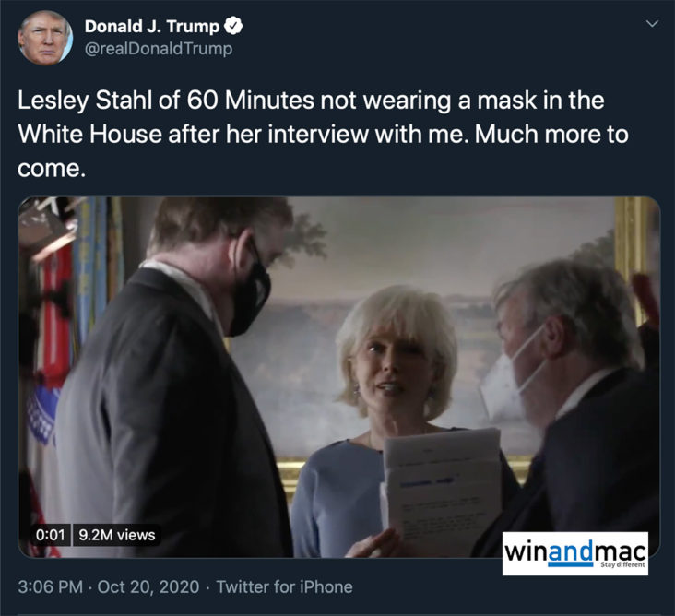Visit the @realDonaldTrump handle link
This screenshot has width=675, height=616.
coord(159,49)
